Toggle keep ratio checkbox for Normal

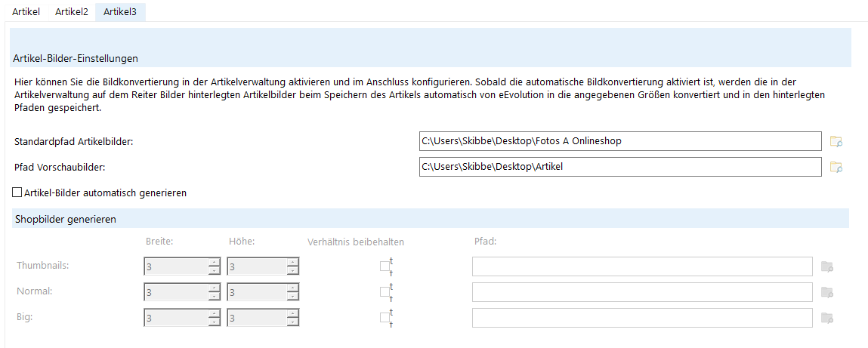click(x=385, y=291)
